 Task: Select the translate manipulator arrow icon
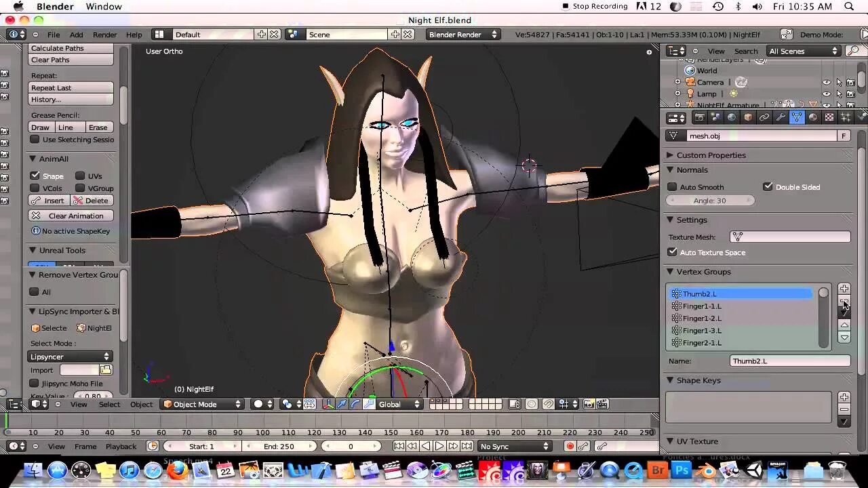coord(342,404)
